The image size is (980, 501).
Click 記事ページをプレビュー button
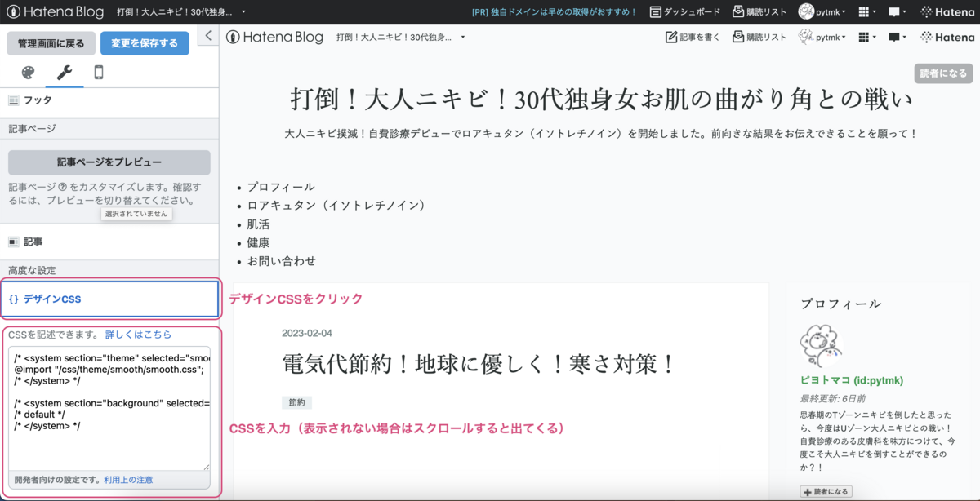pos(109,162)
